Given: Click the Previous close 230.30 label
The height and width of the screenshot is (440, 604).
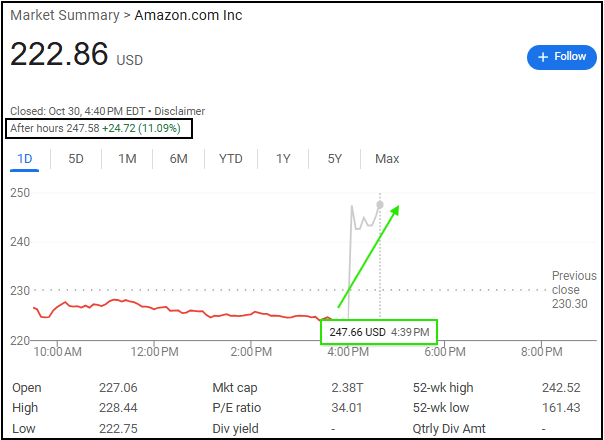Looking at the screenshot, I should [573, 289].
